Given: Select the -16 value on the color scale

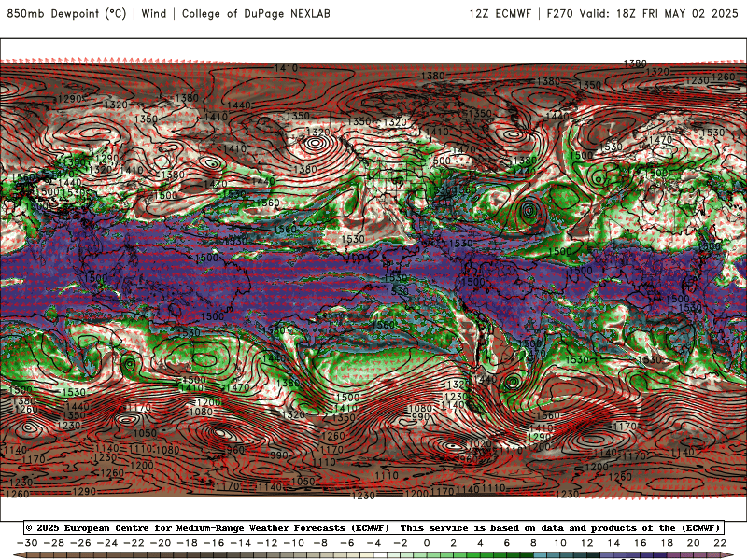Looking at the screenshot, I should pyautogui.click(x=214, y=543).
